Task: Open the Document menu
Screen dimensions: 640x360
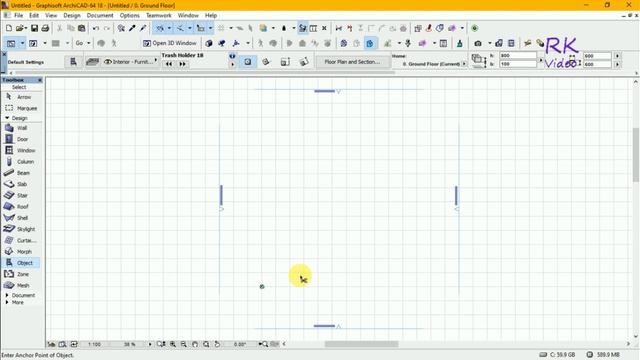Action: pos(100,16)
